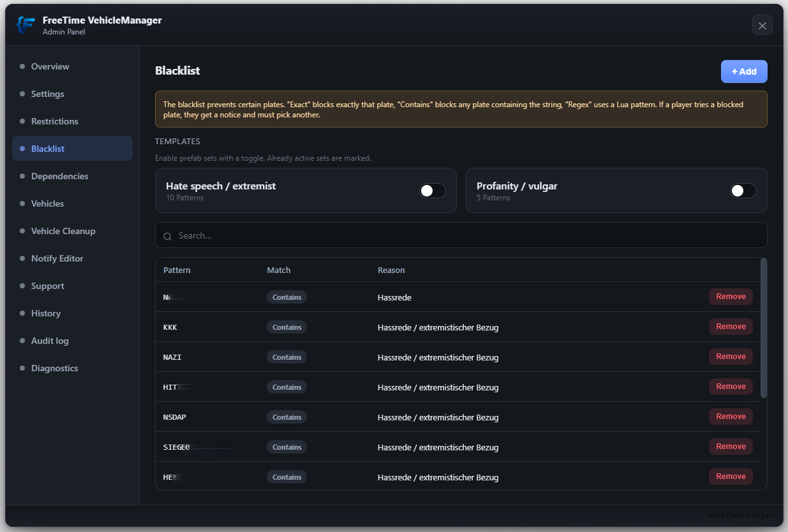
Task: Switch to the Vehicles page
Action: (72, 203)
